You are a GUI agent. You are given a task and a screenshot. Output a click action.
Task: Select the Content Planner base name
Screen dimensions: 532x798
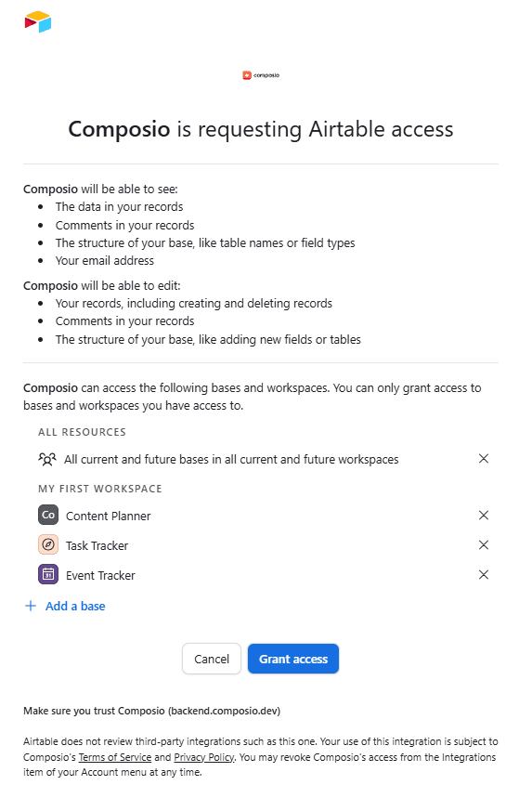pos(109,517)
